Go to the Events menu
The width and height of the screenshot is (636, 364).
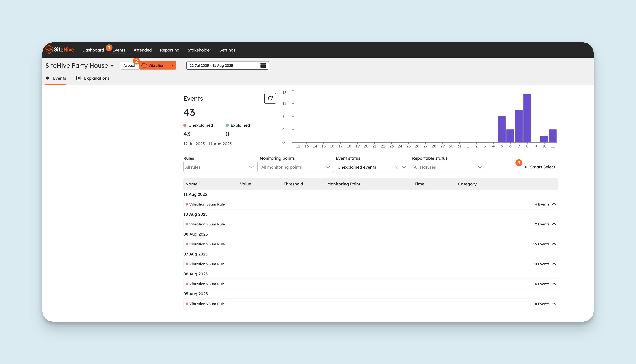click(119, 50)
